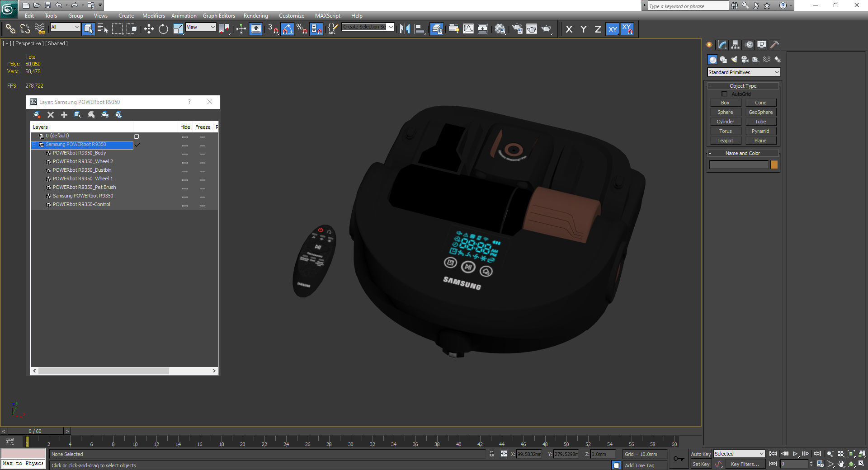Open the selection filter 'All' dropdown
The image size is (868, 470).
click(x=65, y=27)
